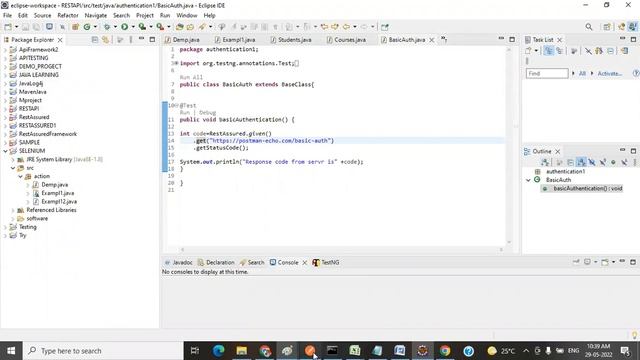The image size is (640, 360).
Task: Click the Open Type folder icon
Action: [x=180, y=27]
